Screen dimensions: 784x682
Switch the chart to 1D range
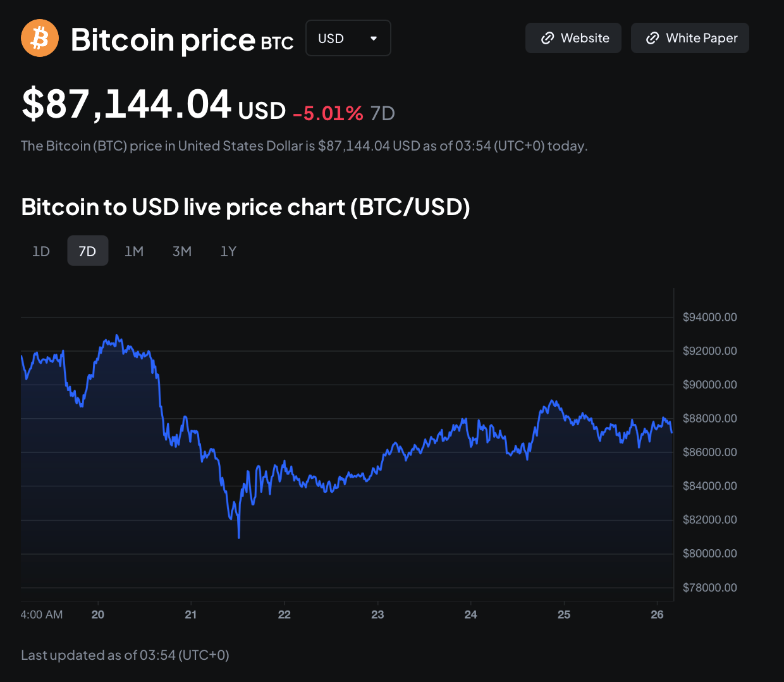click(41, 251)
